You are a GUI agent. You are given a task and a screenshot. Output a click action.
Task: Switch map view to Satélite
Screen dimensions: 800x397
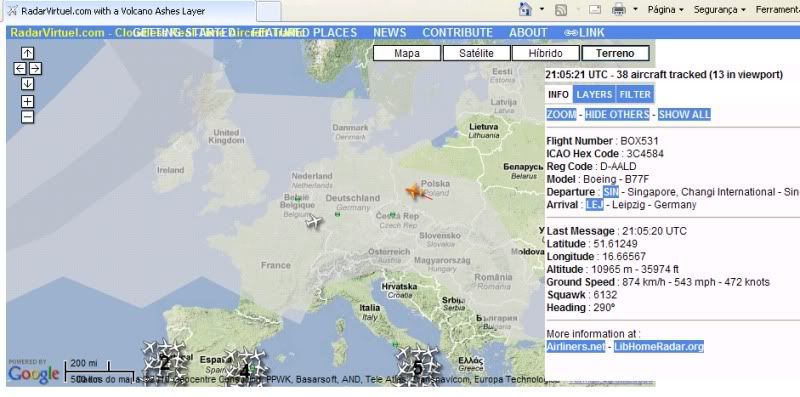tap(477, 53)
